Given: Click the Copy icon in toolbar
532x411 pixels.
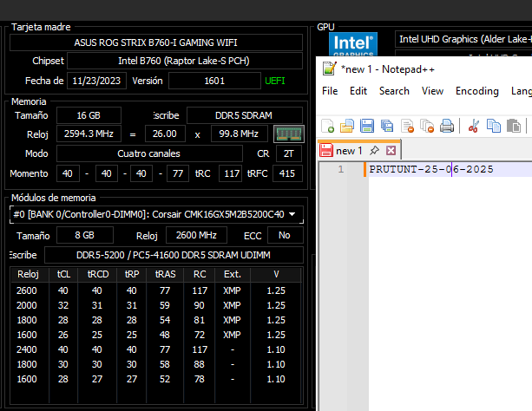Looking at the screenshot, I should click(494, 126).
